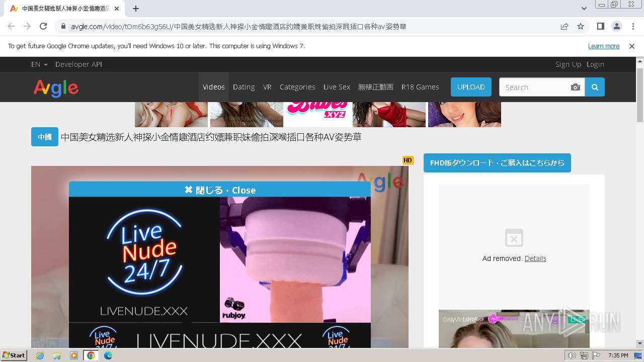Screen dimensions: 644x362
Task: Bookmark this page with star
Action: click(581, 27)
